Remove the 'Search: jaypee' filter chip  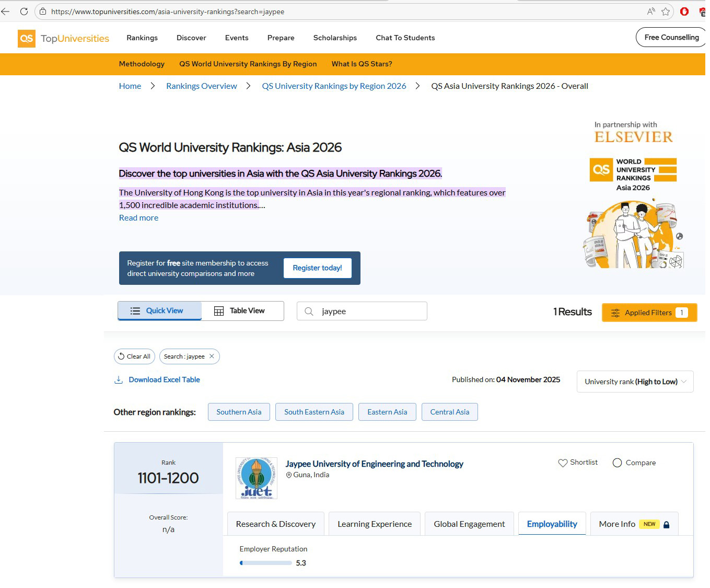point(212,356)
